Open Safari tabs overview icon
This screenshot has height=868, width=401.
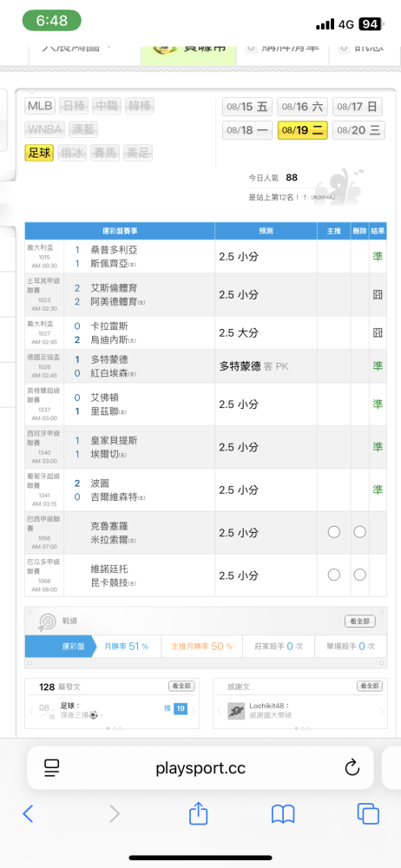368,813
